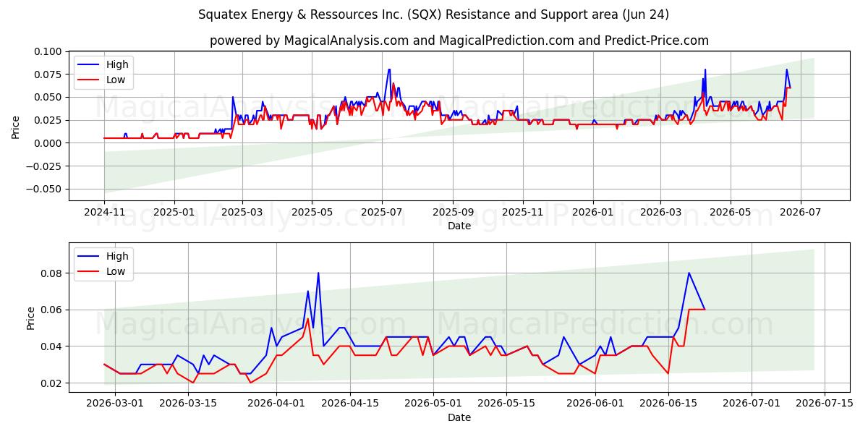Click the 2026-06-01 date tick label

pos(596,404)
